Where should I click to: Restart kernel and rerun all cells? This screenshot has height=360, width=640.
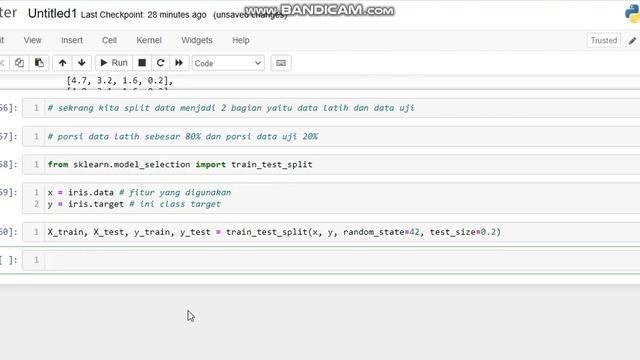(x=179, y=63)
